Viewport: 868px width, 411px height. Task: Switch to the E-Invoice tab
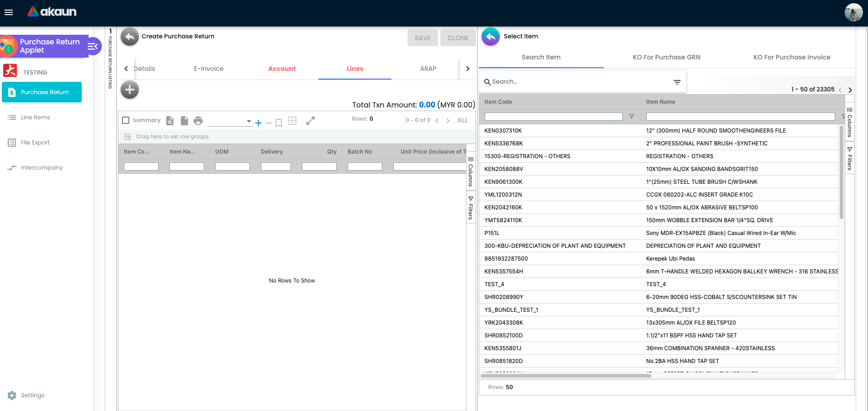209,69
